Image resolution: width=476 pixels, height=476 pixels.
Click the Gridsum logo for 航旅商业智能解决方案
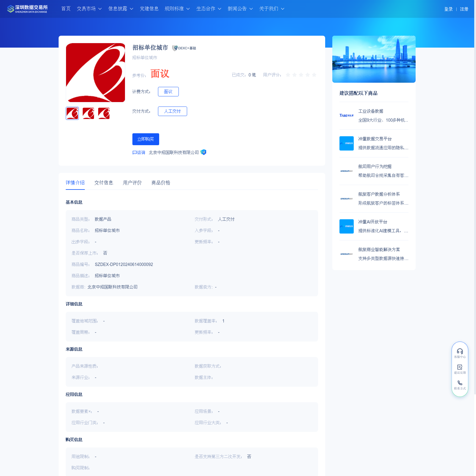347,254
